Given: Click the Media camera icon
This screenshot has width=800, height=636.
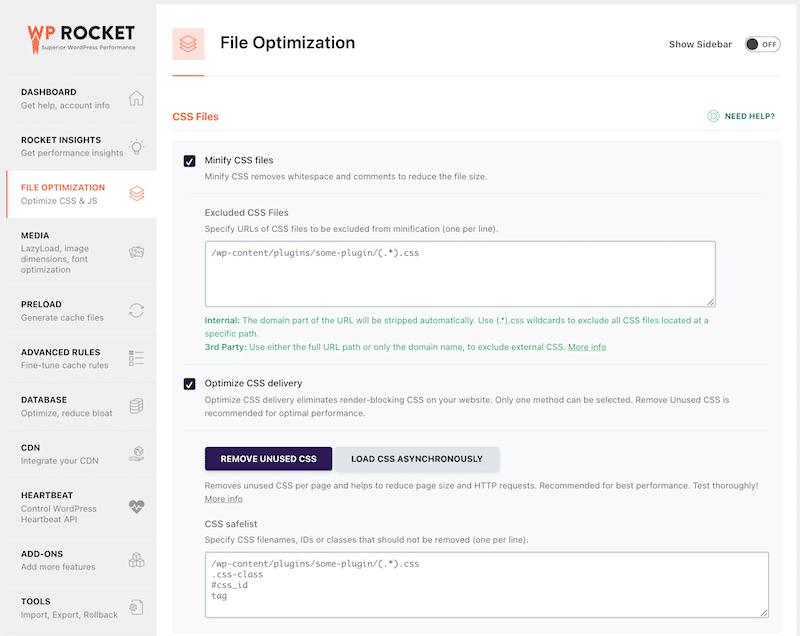Looking at the screenshot, I should point(136,252).
